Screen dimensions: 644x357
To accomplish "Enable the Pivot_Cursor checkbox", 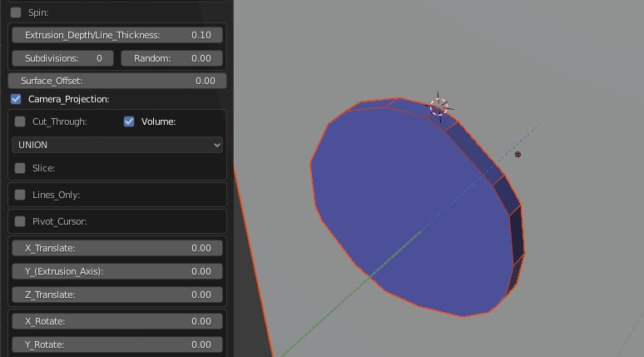I will [21, 221].
